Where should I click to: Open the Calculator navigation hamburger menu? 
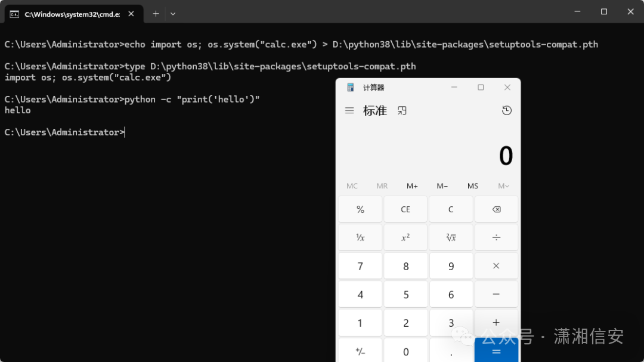click(349, 110)
